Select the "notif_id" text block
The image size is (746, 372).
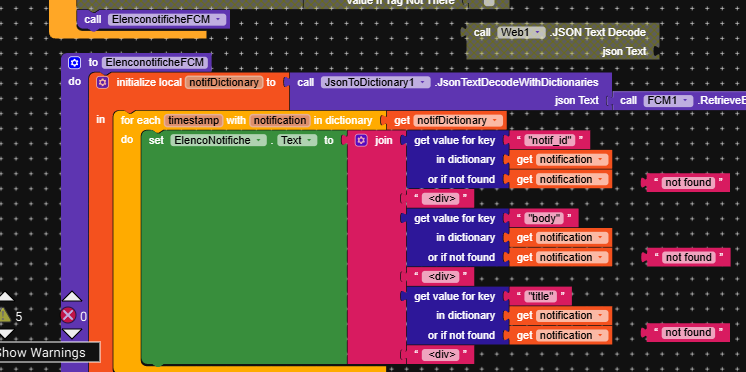[x=549, y=140]
